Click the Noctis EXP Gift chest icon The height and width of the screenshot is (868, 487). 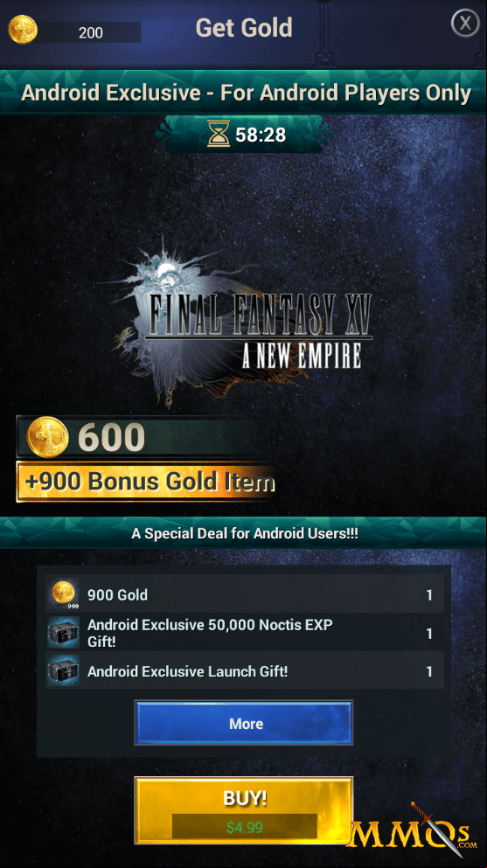click(63, 633)
